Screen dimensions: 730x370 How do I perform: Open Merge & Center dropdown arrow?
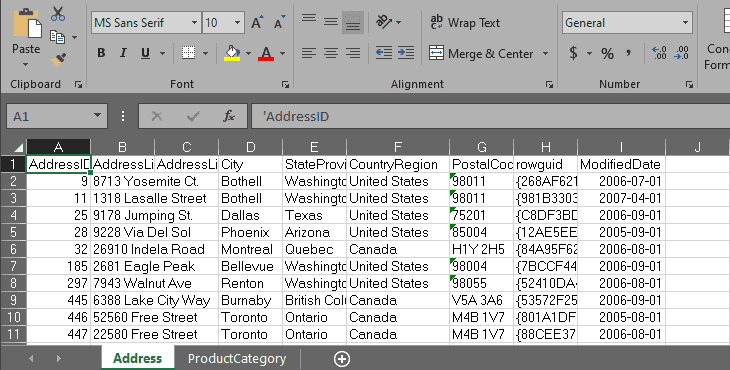(x=545, y=54)
